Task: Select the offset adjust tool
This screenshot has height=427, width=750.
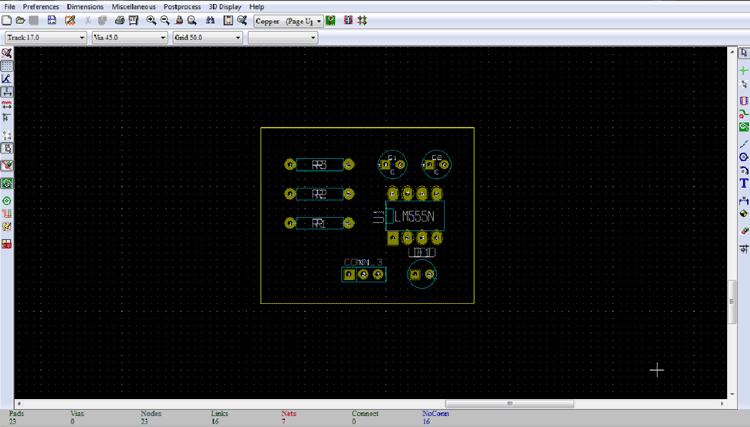Action: click(743, 249)
